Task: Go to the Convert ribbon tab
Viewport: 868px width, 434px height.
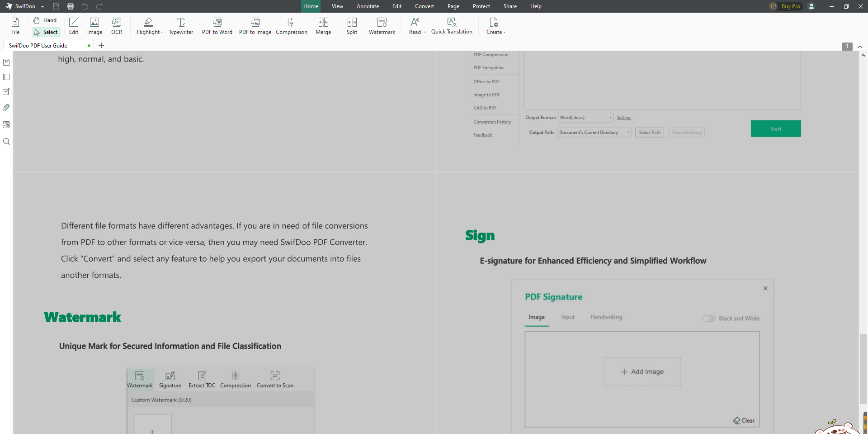Action: (x=425, y=6)
